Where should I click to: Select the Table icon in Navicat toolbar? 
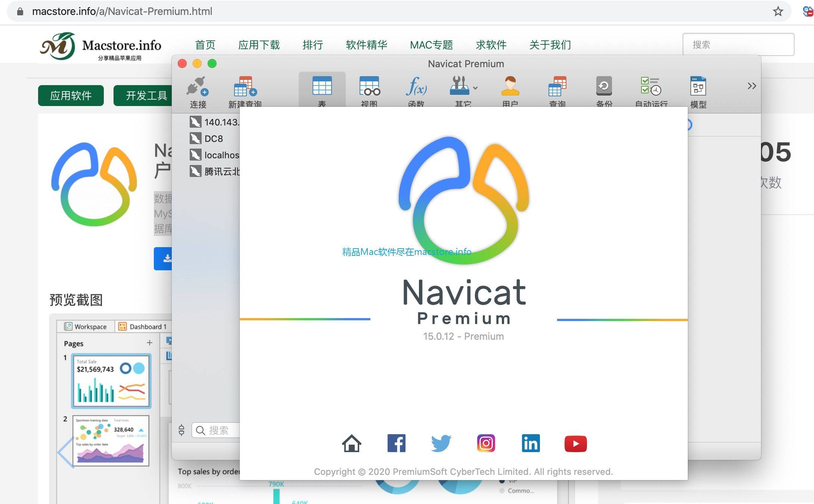(322, 86)
